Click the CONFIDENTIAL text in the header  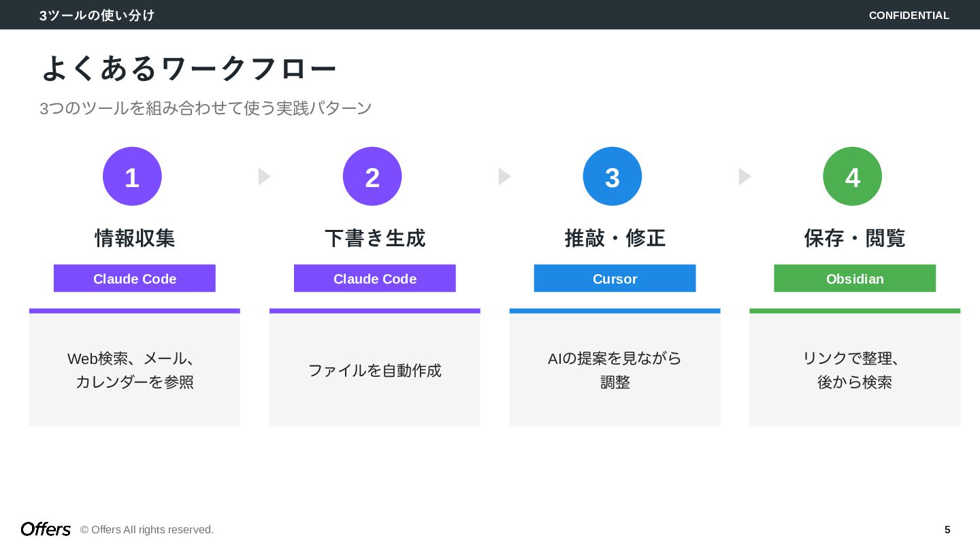(x=909, y=15)
